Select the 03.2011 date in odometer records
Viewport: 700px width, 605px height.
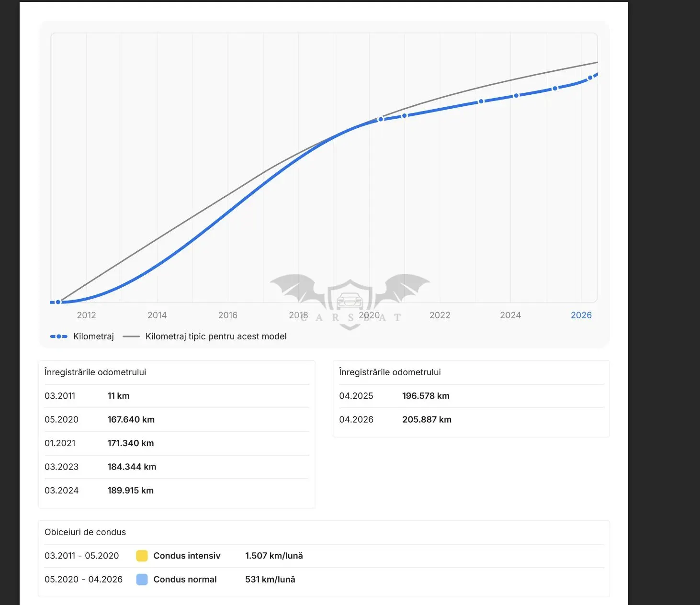[60, 396]
